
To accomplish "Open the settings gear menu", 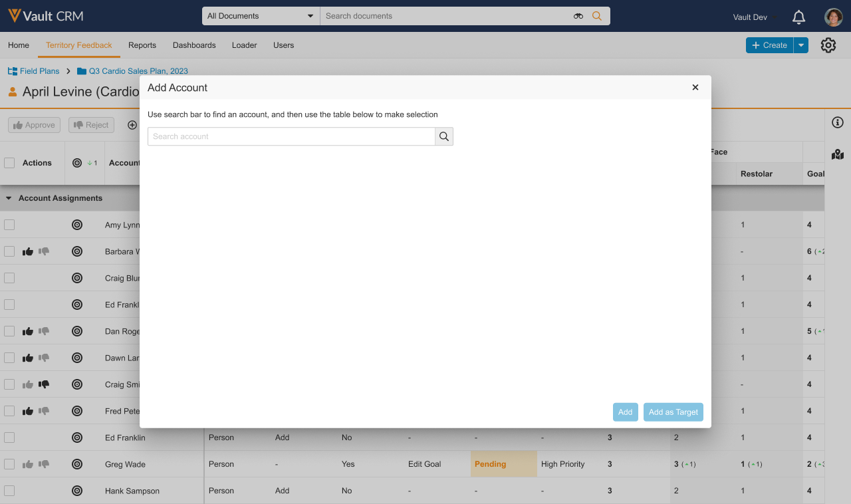I will 828,45.
